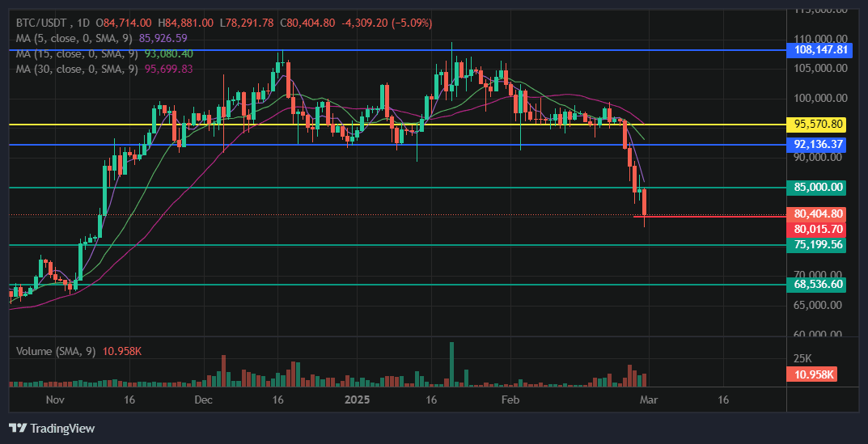Viewport: 868px width, 444px height.
Task: Select the close value C80,404.80 in legend
Action: 307,23
